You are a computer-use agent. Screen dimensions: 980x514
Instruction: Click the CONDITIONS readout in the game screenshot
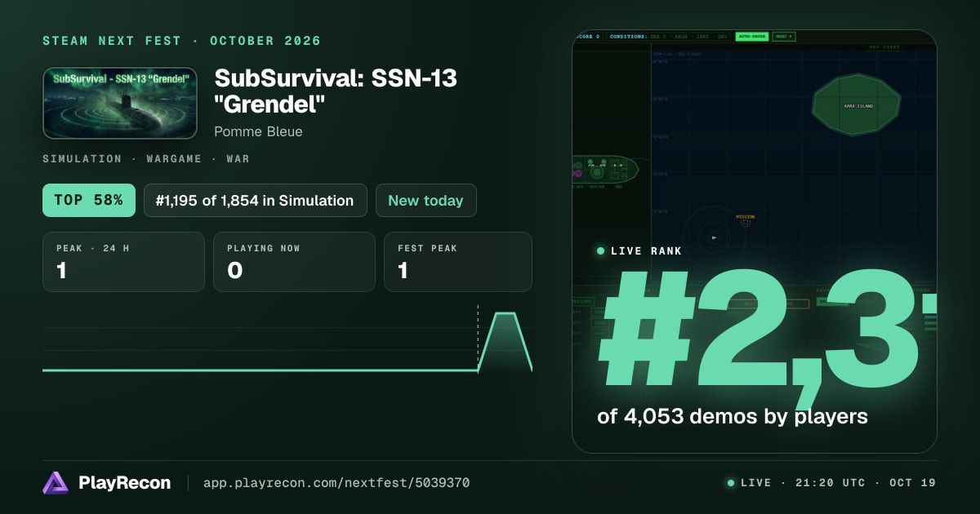[x=669, y=37]
